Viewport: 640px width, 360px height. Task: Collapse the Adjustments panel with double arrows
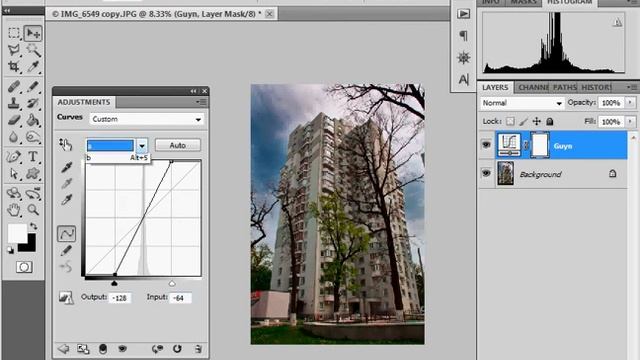(193, 91)
